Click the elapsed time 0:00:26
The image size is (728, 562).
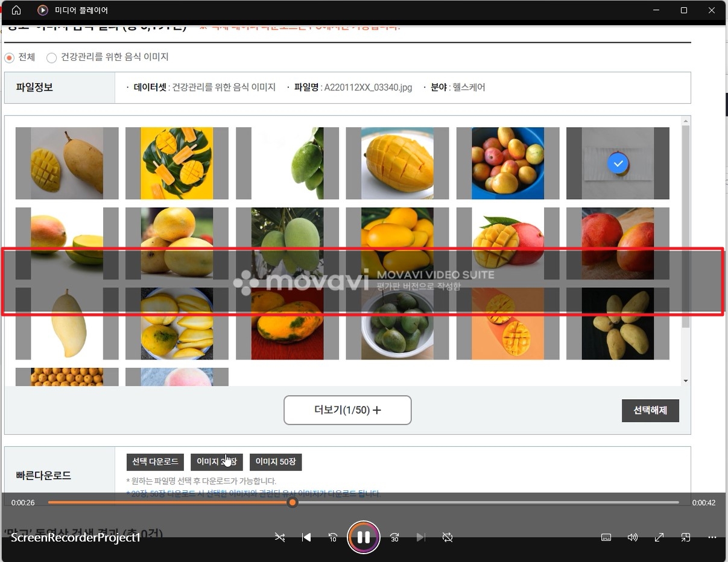[x=23, y=503]
